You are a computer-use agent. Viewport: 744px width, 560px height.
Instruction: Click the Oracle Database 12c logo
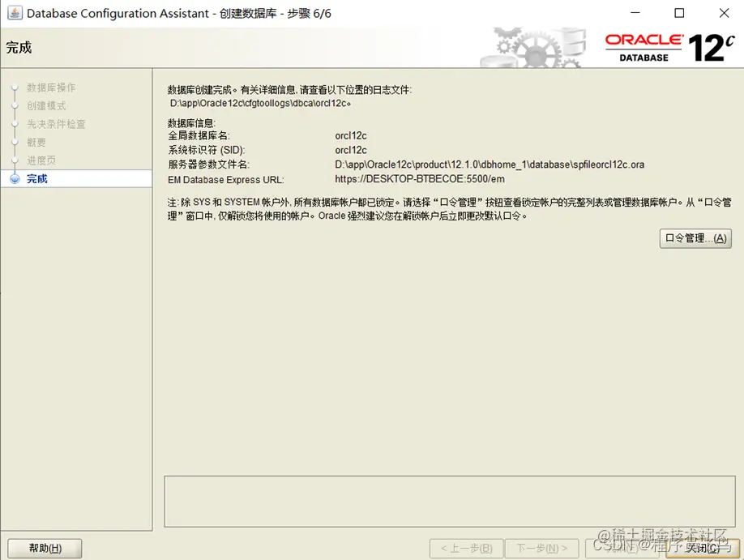point(669,48)
